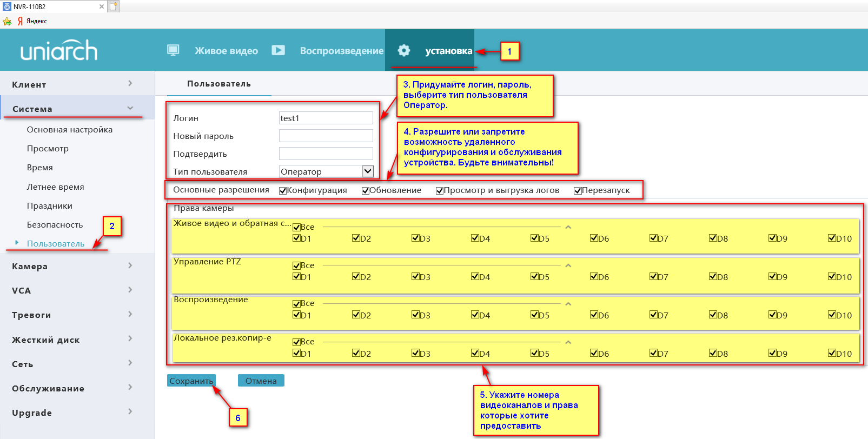Expand the Тревоги menu section
The height and width of the screenshot is (439, 868).
[x=77, y=314]
